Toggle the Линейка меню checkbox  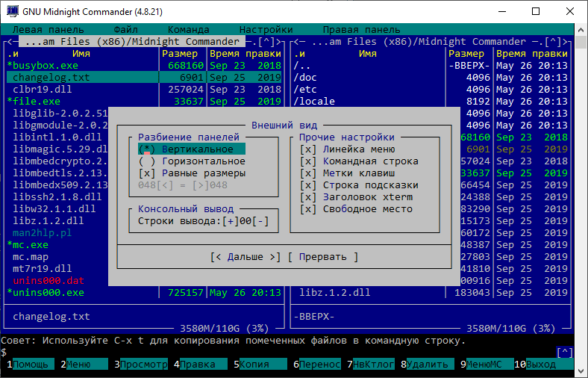(x=347, y=149)
